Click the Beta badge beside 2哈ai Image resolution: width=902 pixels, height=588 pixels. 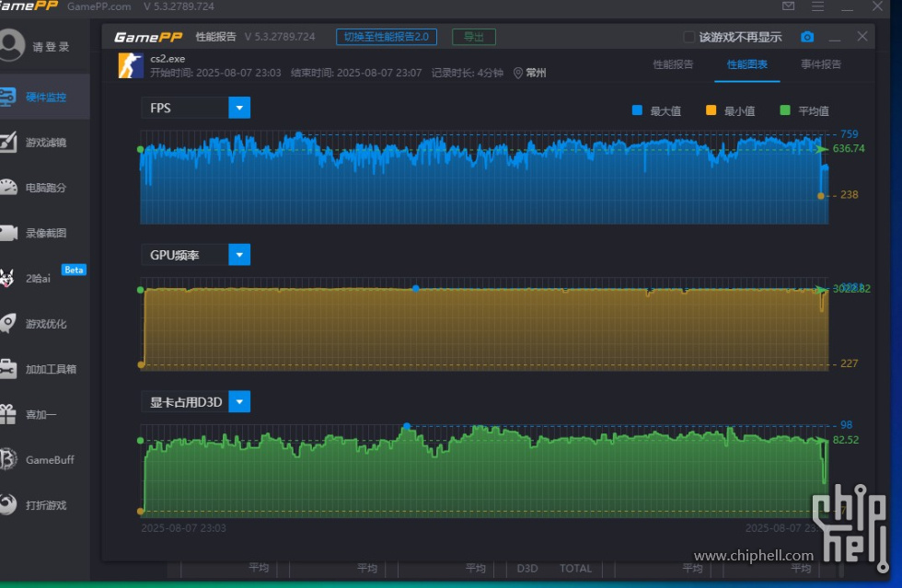pos(74,270)
